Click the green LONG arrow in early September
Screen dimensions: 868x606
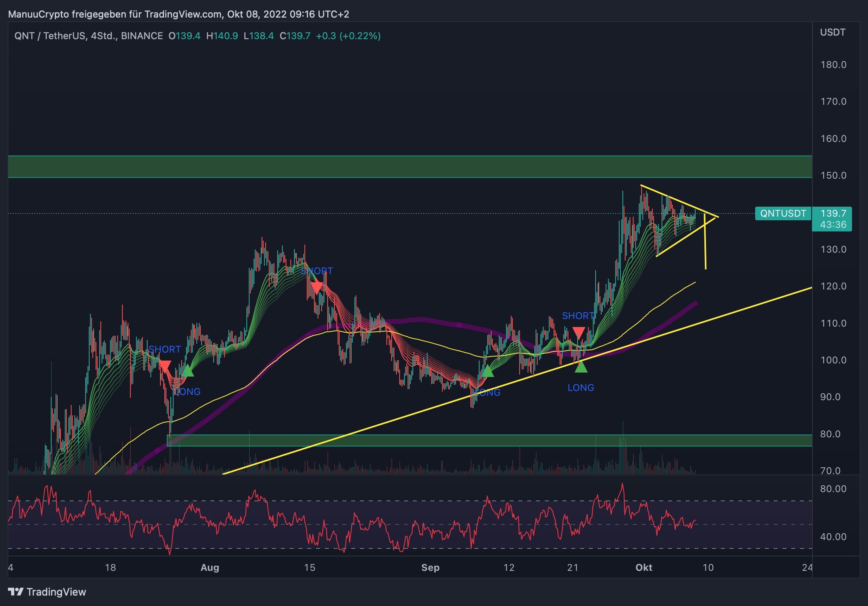pos(488,371)
